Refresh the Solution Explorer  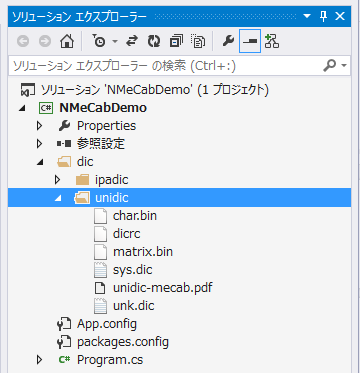coord(154,41)
